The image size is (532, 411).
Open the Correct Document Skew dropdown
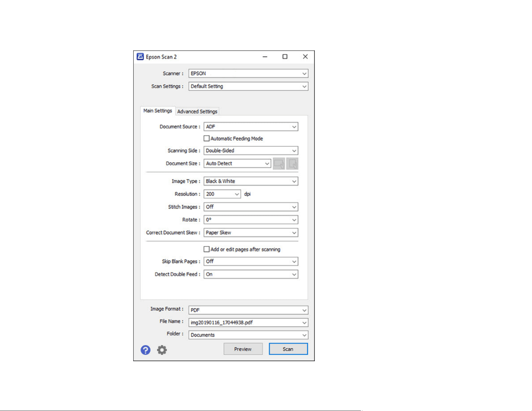(x=251, y=233)
